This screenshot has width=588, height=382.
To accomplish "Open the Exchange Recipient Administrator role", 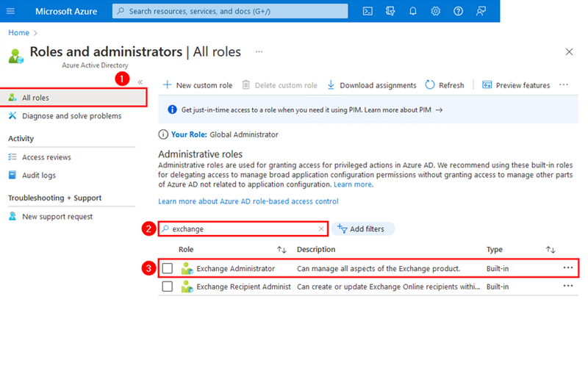I will click(244, 286).
